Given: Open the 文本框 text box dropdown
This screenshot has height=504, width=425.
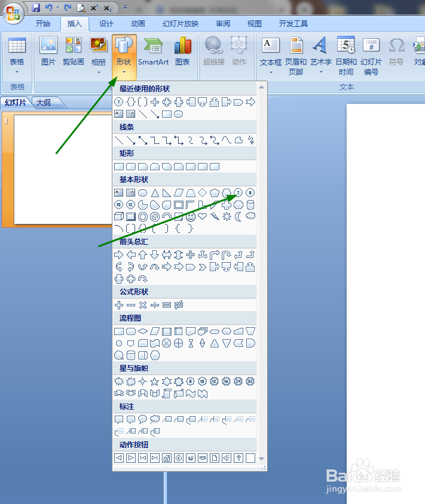Looking at the screenshot, I should point(271,56).
